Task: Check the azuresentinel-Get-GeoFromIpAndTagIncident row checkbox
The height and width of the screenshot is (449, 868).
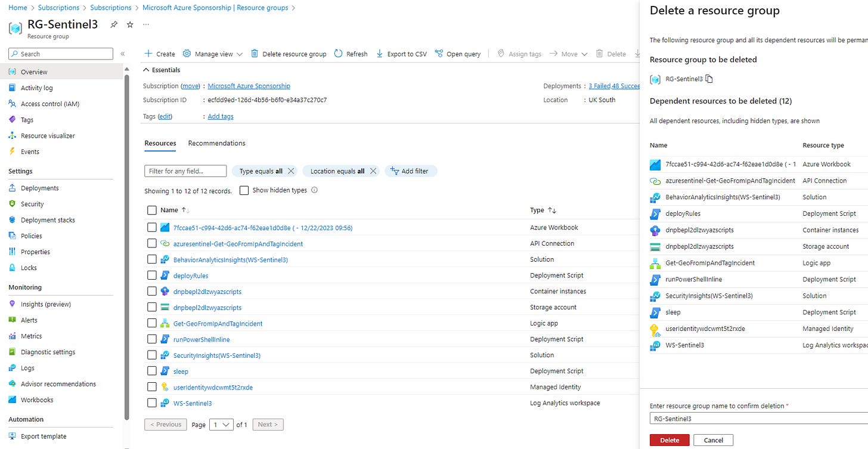Action: (x=151, y=243)
